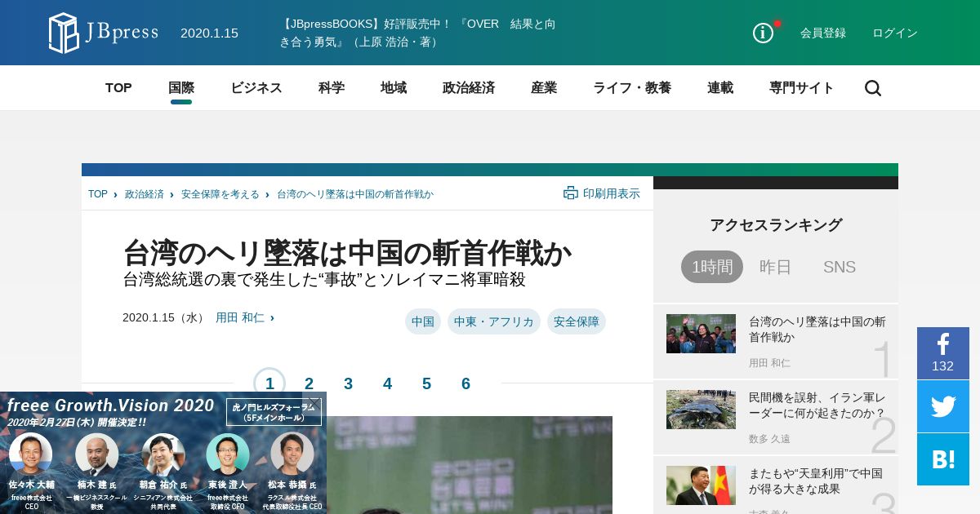Click the アクセスランキング heading
The height and width of the screenshot is (514, 980).
(x=776, y=225)
